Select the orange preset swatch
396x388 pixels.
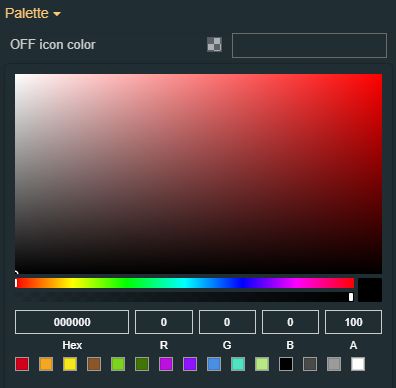coord(46,364)
